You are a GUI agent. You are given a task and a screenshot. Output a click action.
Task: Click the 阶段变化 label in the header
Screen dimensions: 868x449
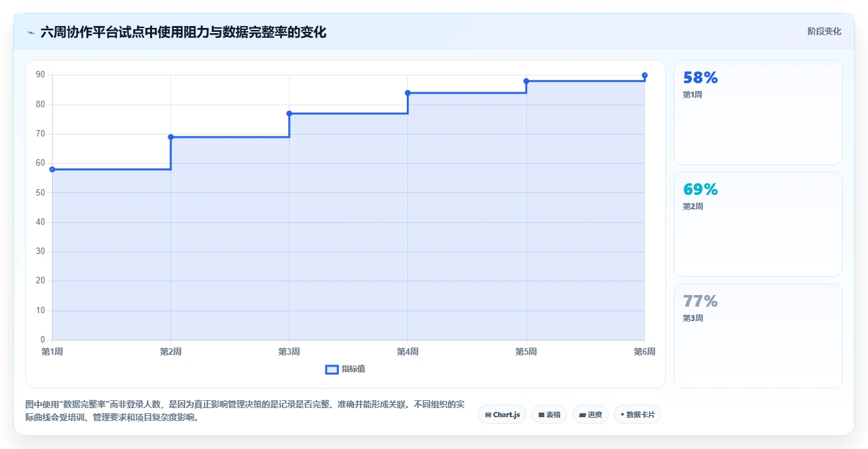[824, 31]
